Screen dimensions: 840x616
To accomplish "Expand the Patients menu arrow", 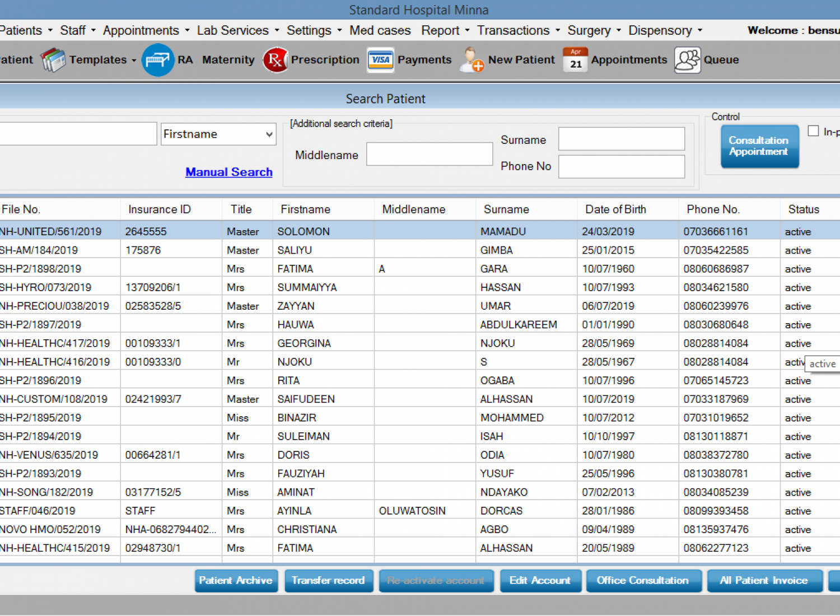I will (x=50, y=31).
